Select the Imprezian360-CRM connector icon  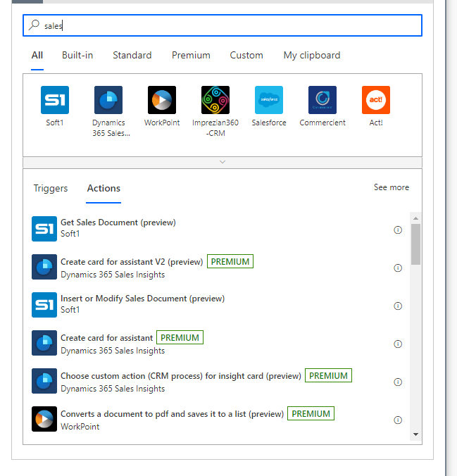[x=215, y=100]
